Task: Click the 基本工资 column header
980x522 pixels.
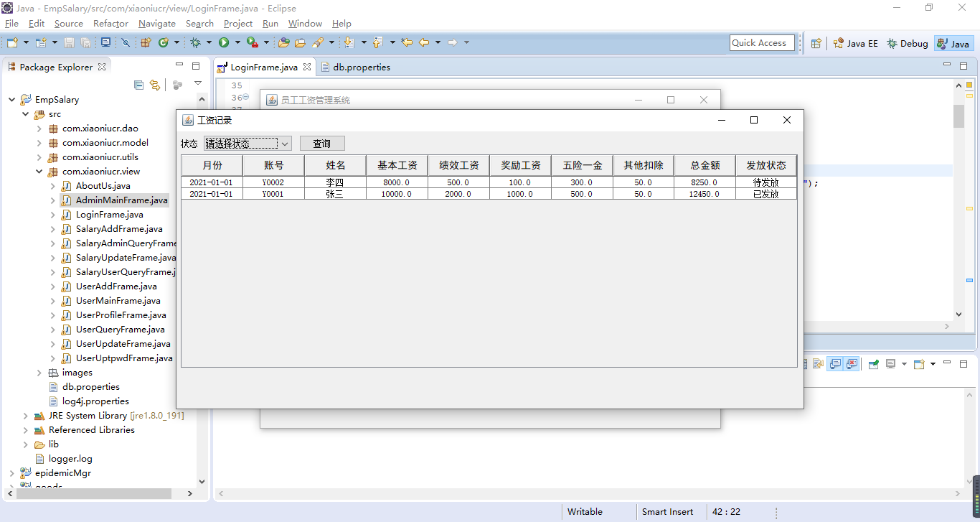Action: (397, 165)
